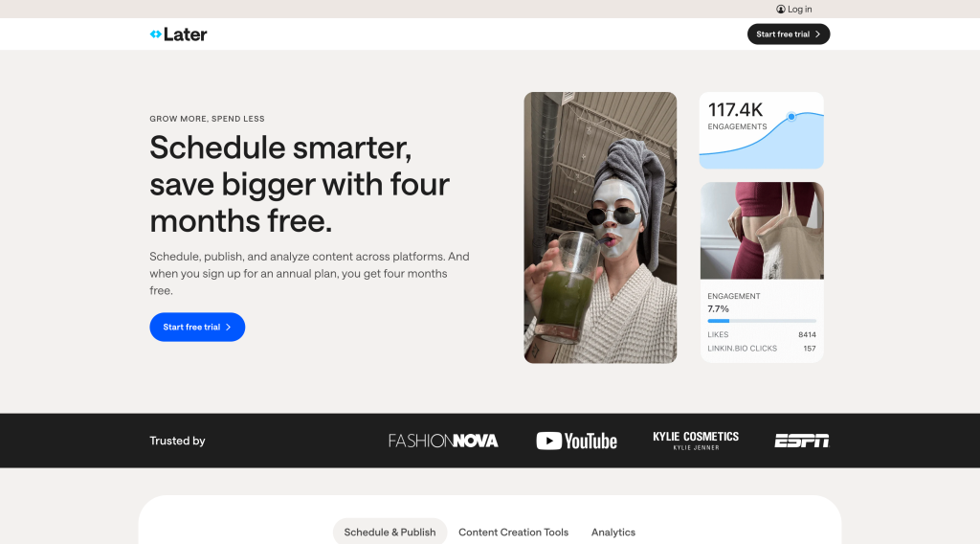Click the ESPN logo
This screenshot has height=544, width=980.
click(x=802, y=441)
